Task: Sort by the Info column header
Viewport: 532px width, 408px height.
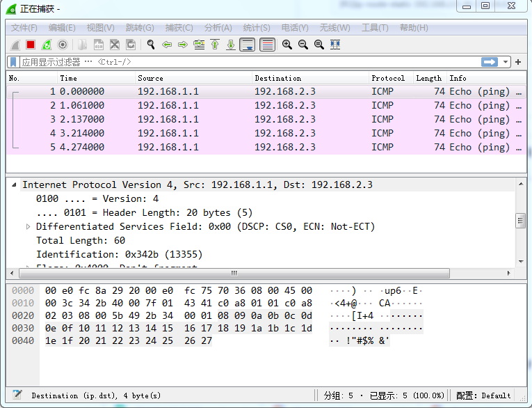Action: (486, 78)
